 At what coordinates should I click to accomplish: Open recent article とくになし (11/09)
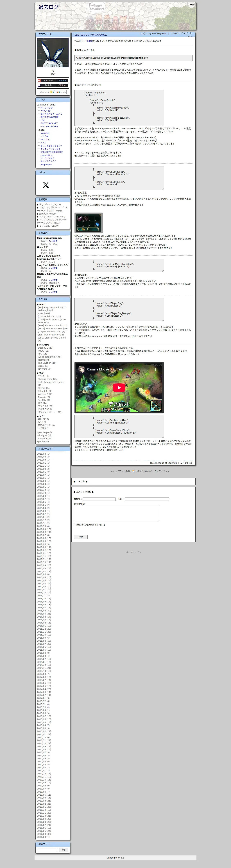coord(49,226)
